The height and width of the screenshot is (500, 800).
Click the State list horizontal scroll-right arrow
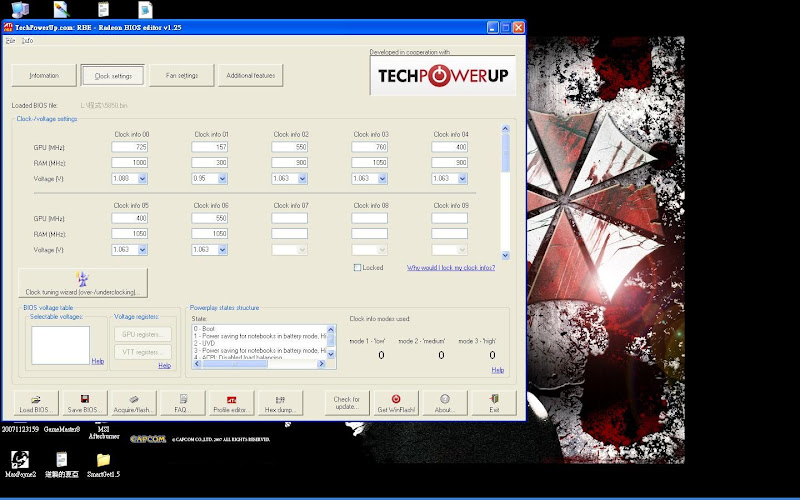[x=321, y=364]
